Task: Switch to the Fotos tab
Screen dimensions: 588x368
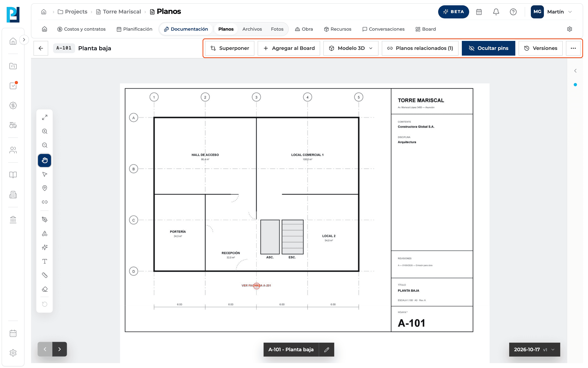Action: pyautogui.click(x=277, y=29)
